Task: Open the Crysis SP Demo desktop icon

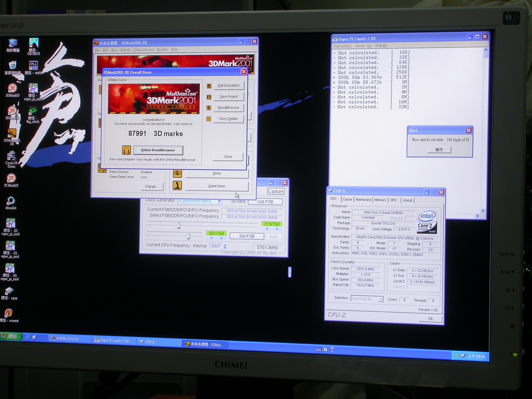Action: (x=11, y=159)
